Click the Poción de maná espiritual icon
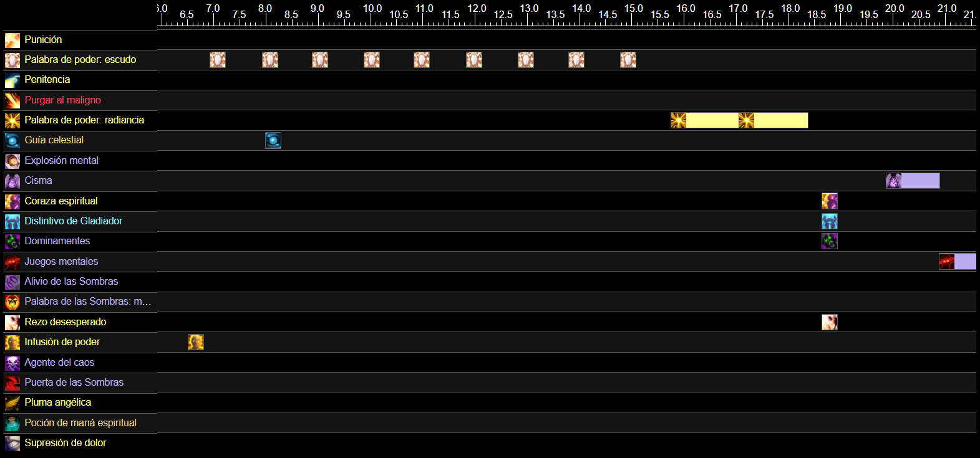Viewport: 980px width, 458px height. click(12, 424)
